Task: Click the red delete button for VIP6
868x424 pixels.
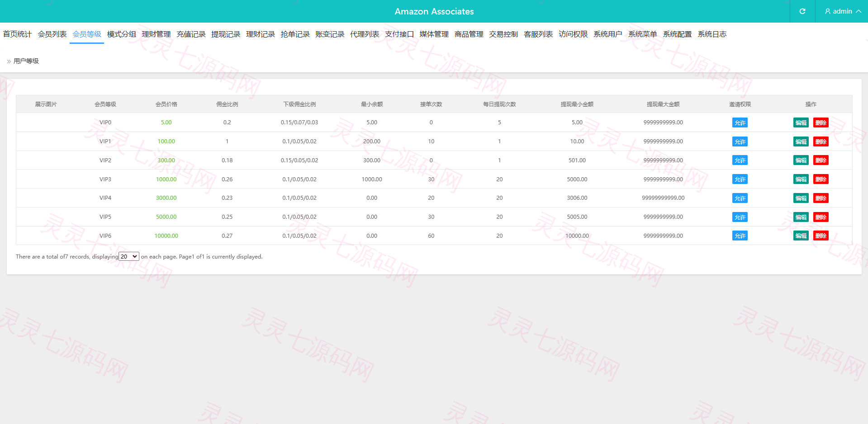Action: pyautogui.click(x=821, y=236)
